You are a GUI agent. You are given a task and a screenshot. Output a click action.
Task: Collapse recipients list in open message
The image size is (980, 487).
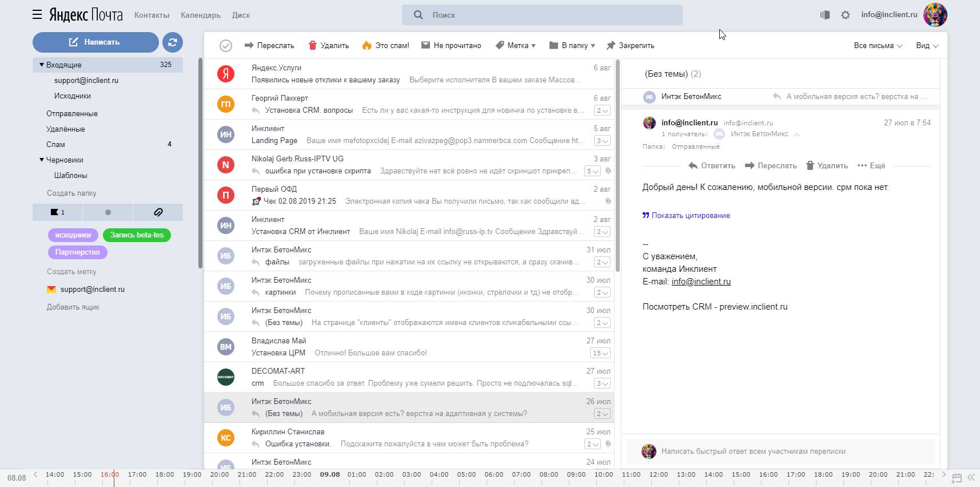pyautogui.click(x=796, y=134)
